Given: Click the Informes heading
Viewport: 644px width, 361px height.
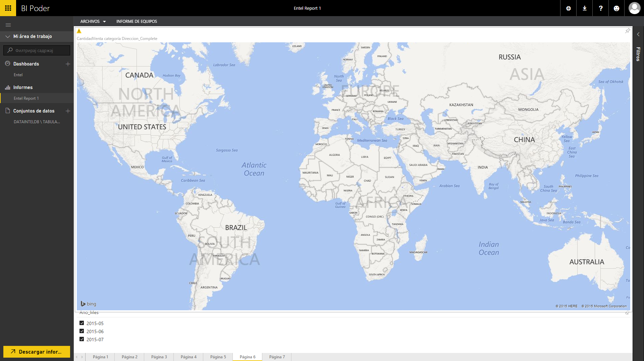Looking at the screenshot, I should click(23, 87).
